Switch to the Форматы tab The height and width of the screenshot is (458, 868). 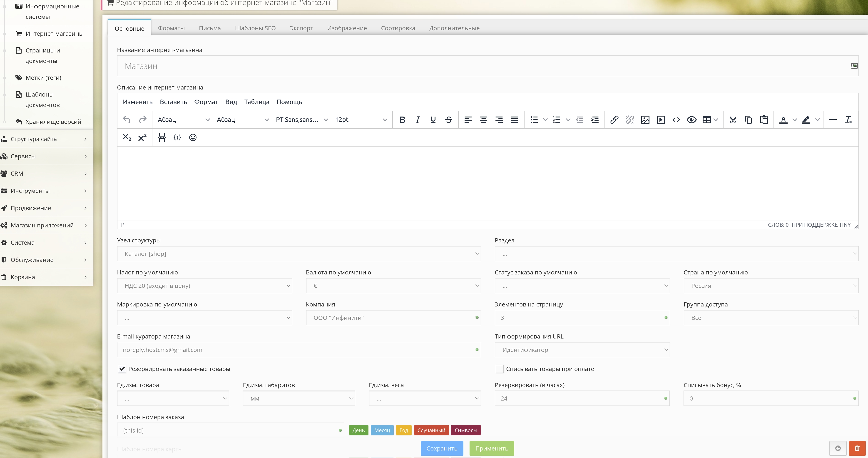tap(171, 28)
